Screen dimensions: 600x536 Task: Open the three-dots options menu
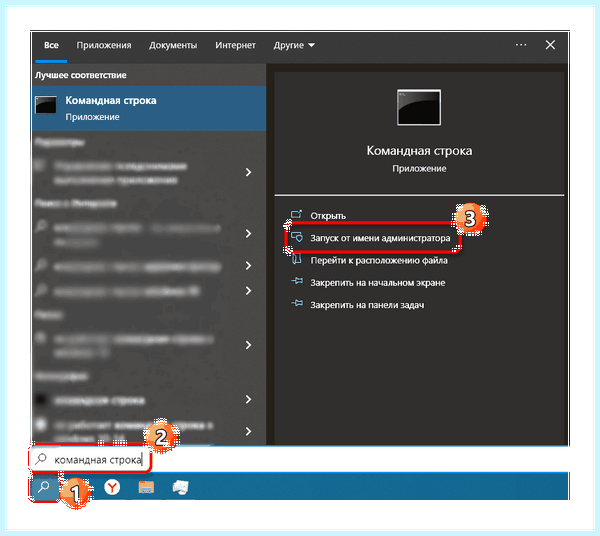521,45
